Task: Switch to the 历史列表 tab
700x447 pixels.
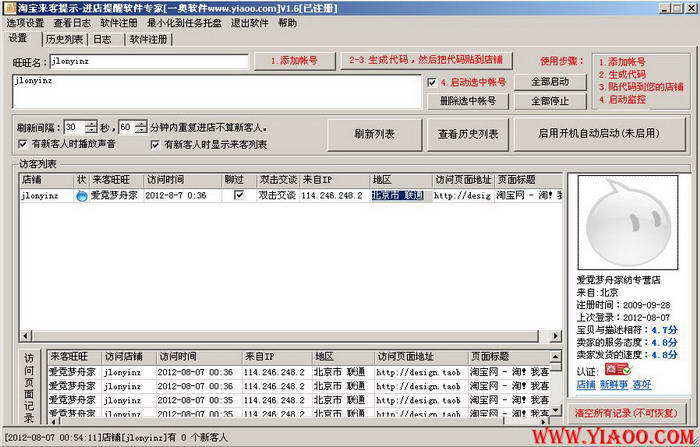Action: click(64, 39)
